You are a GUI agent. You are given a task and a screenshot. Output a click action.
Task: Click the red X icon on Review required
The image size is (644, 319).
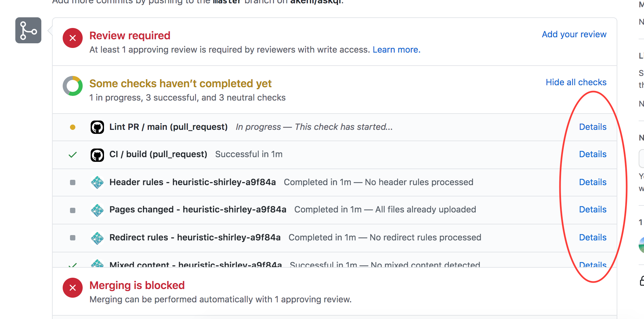click(x=72, y=38)
